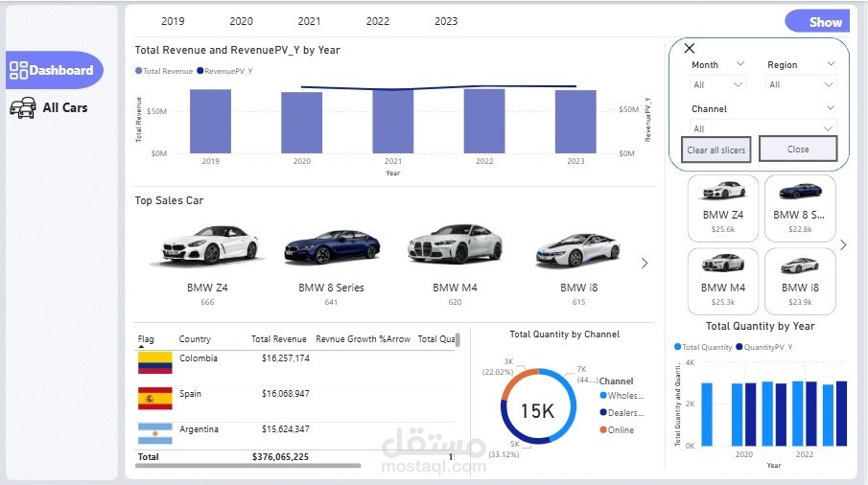Open the All Cars page
868x485 pixels.
coord(49,108)
